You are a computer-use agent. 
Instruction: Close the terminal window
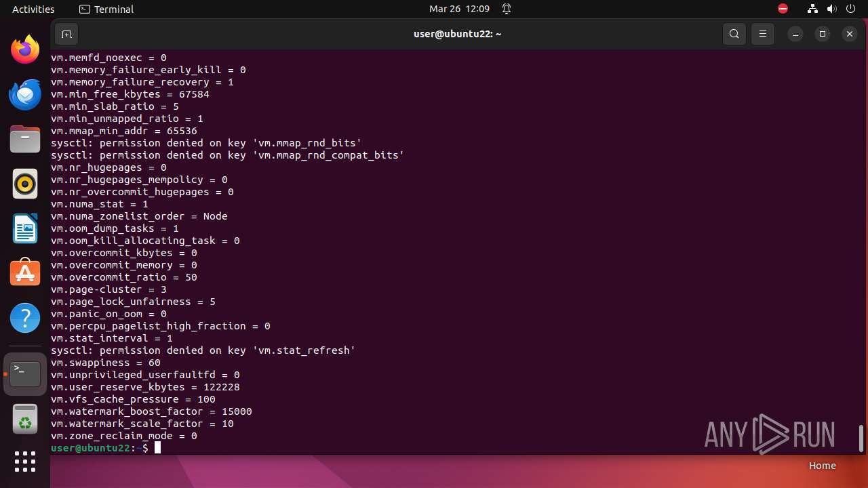pyautogui.click(x=850, y=34)
